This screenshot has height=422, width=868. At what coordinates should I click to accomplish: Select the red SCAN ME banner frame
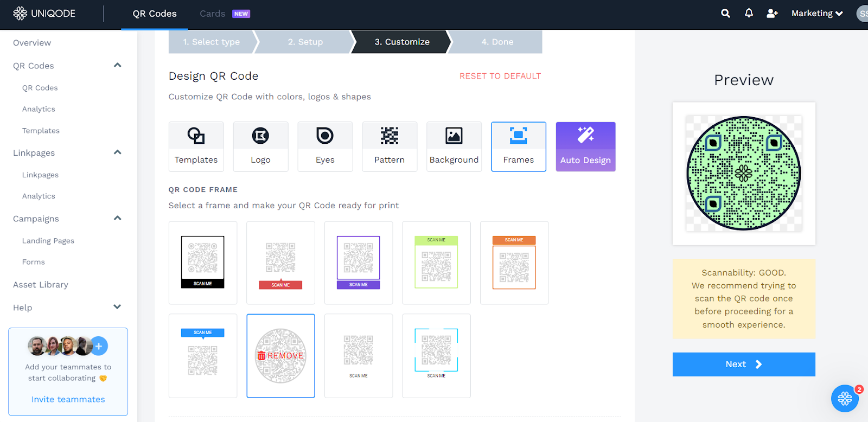[280, 263]
